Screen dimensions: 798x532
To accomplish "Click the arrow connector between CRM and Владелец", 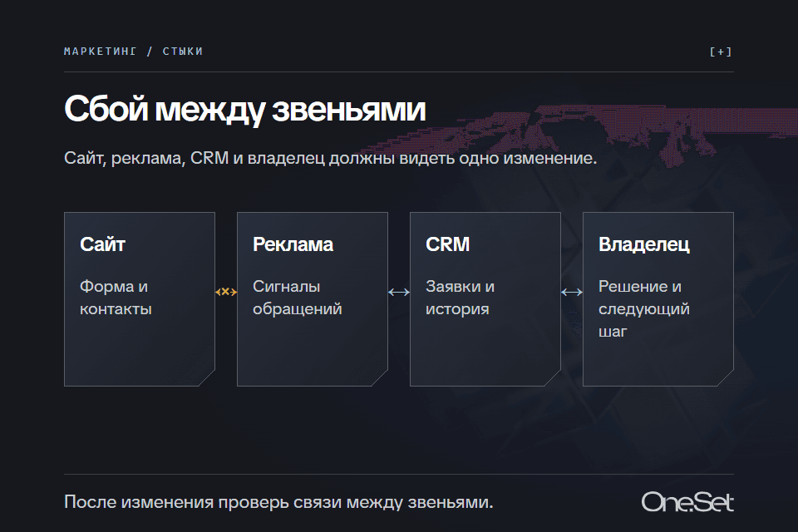I will (x=572, y=292).
